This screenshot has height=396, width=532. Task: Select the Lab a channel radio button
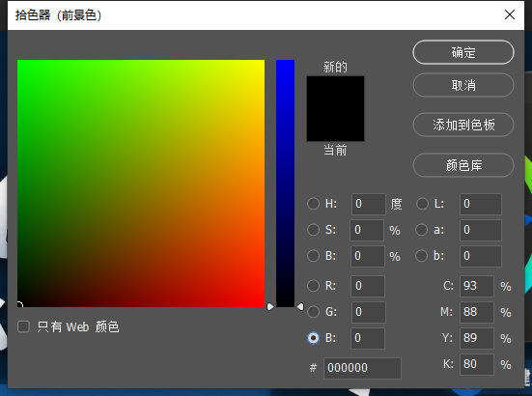click(421, 230)
